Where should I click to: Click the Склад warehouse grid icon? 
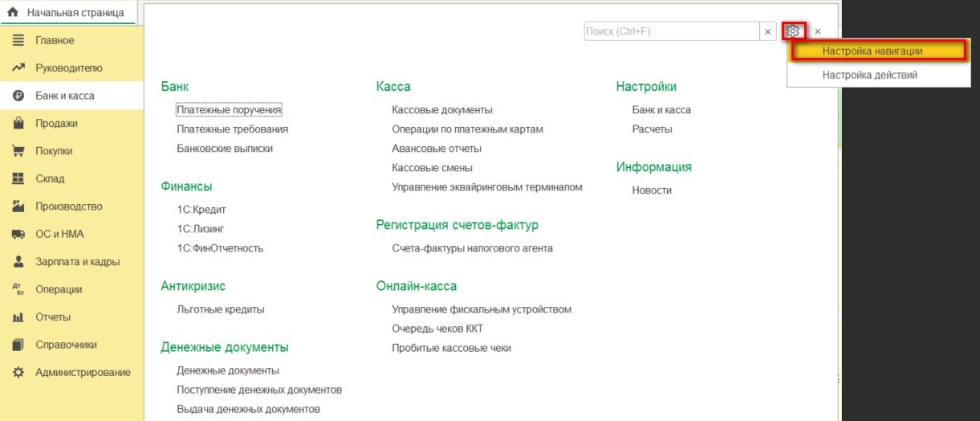click(18, 178)
